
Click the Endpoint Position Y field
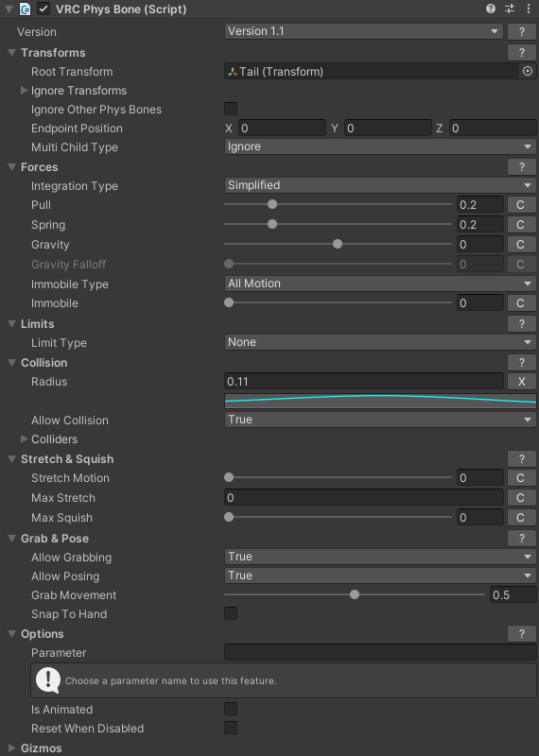388,129
